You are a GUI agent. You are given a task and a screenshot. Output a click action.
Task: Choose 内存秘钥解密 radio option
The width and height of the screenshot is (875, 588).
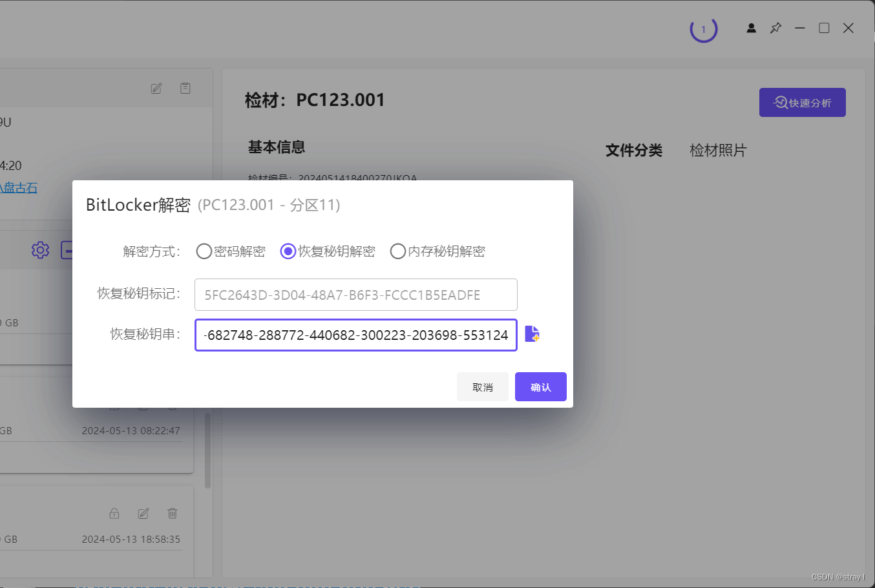click(437, 251)
